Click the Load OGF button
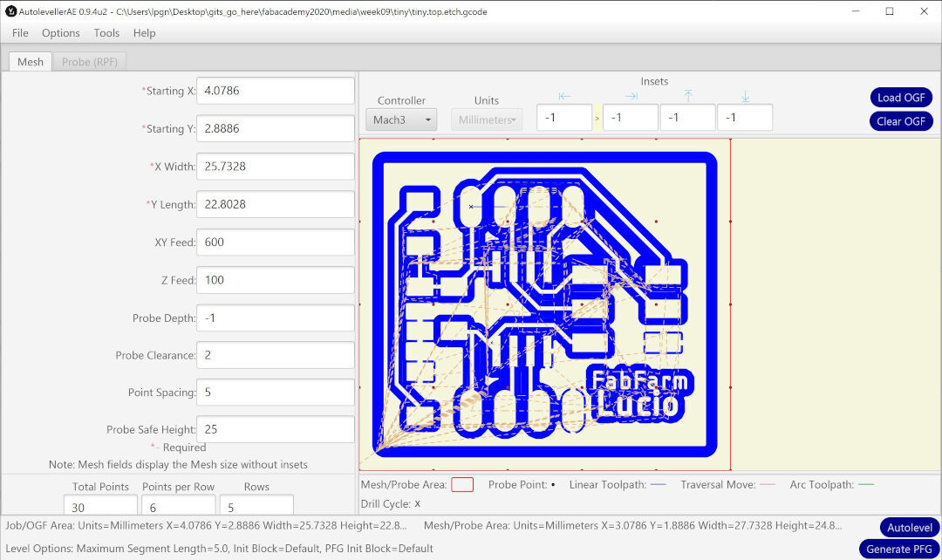 tap(901, 97)
